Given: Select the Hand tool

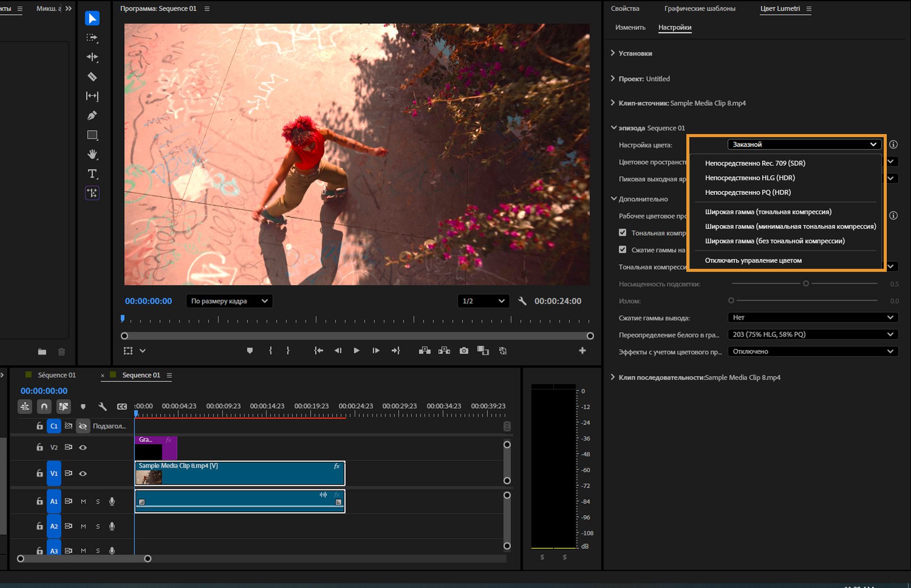Looking at the screenshot, I should click(x=92, y=154).
